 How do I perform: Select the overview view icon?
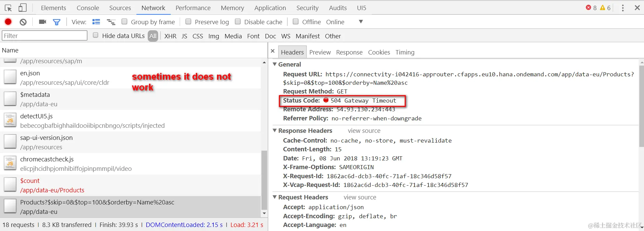(x=111, y=22)
